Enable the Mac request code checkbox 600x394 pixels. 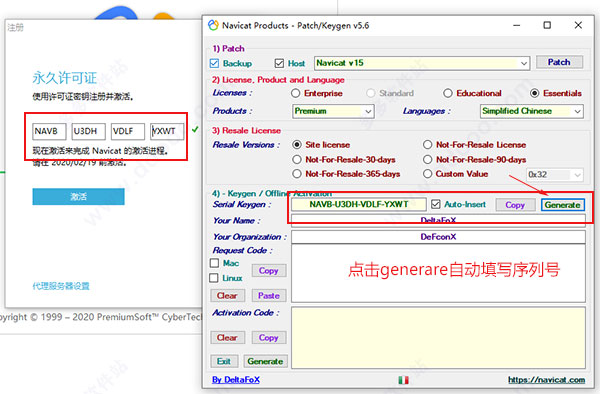coord(214,263)
